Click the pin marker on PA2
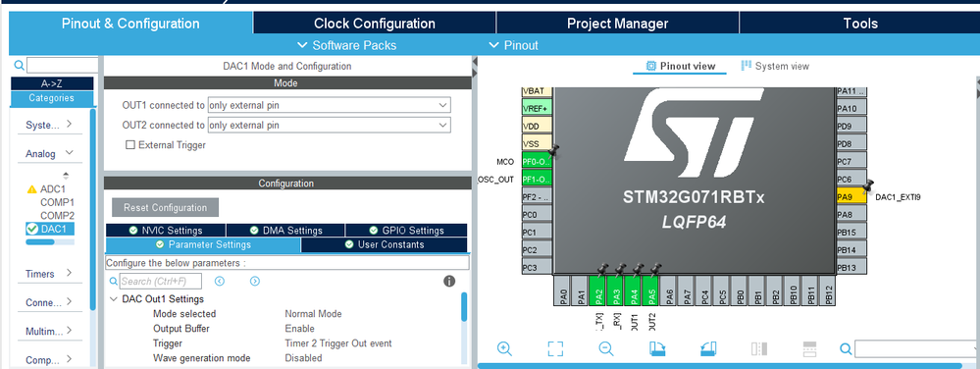This screenshot has height=369, width=980. (x=602, y=270)
